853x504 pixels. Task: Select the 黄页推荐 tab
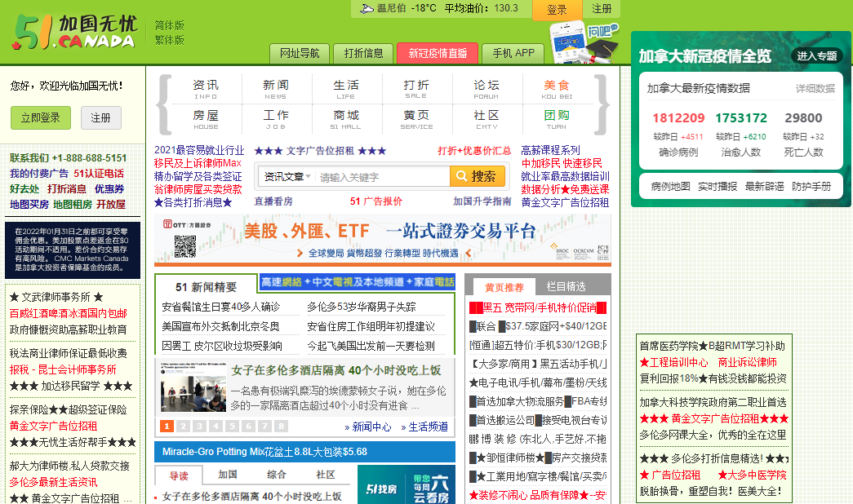(x=504, y=287)
